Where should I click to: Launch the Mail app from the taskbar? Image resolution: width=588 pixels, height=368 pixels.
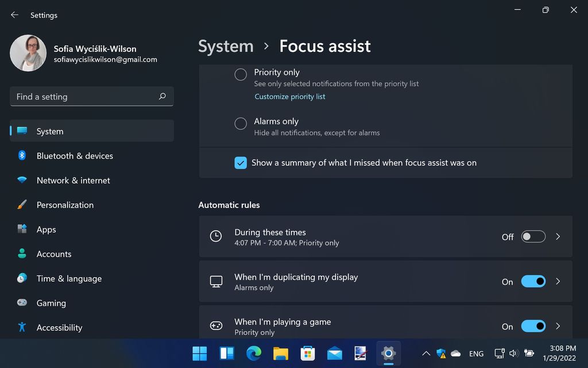tap(334, 354)
